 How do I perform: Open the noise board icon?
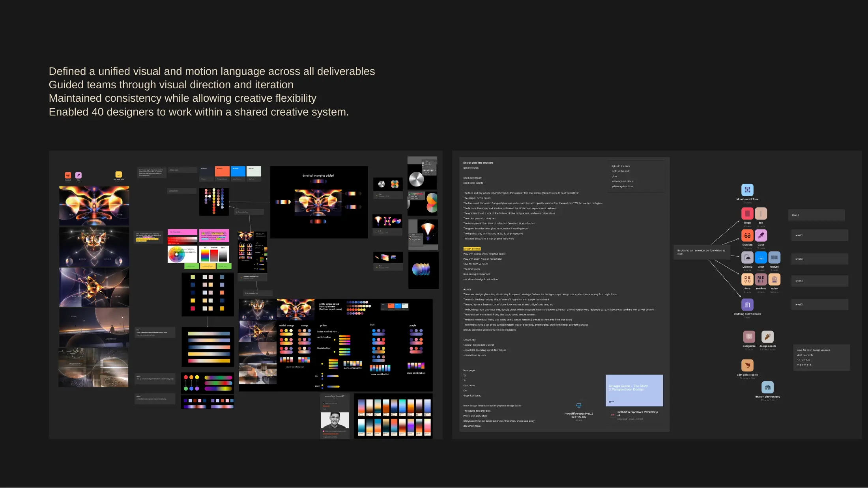[x=774, y=279]
